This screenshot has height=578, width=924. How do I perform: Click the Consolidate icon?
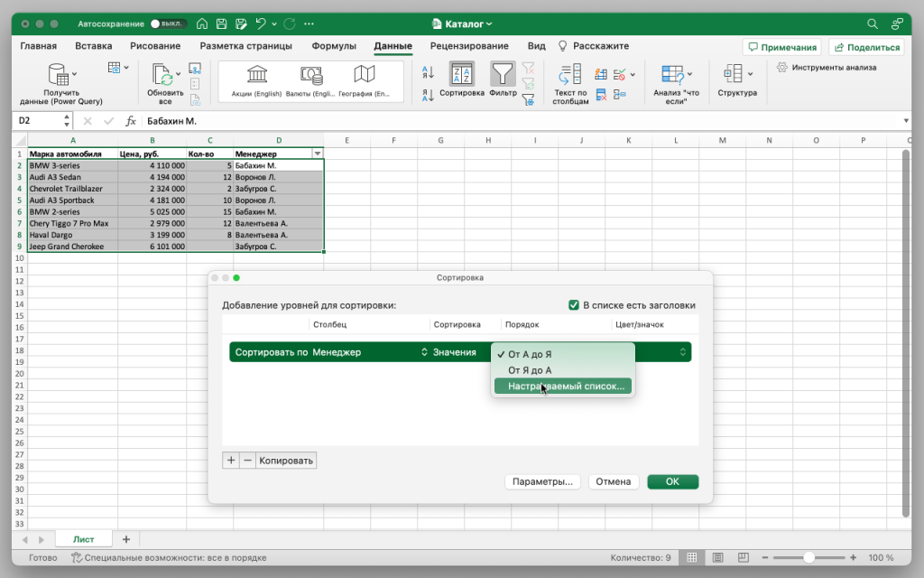pyautogui.click(x=619, y=94)
